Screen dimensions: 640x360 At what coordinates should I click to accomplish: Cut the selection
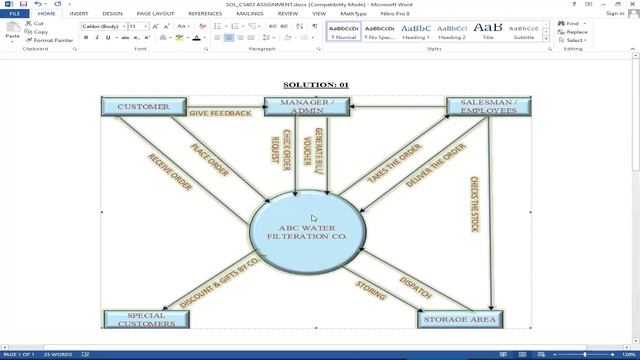point(34,23)
